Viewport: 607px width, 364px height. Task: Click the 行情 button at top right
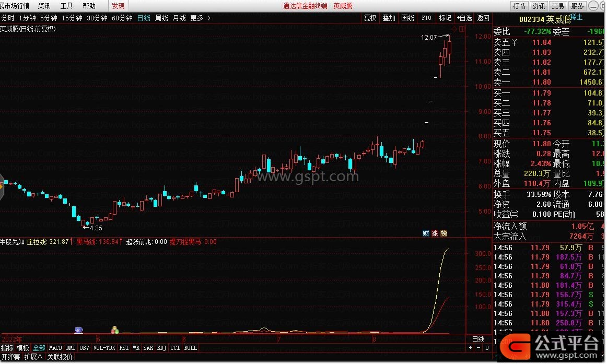[520, 6]
